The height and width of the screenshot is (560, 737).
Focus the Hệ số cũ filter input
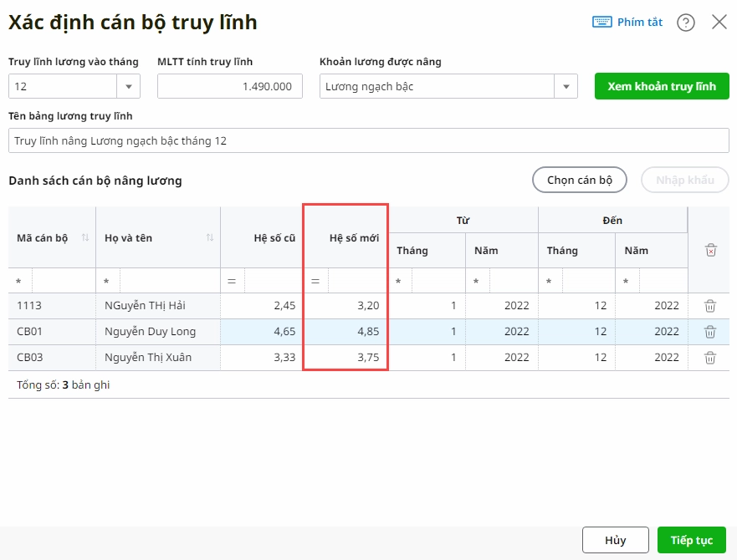(273, 281)
